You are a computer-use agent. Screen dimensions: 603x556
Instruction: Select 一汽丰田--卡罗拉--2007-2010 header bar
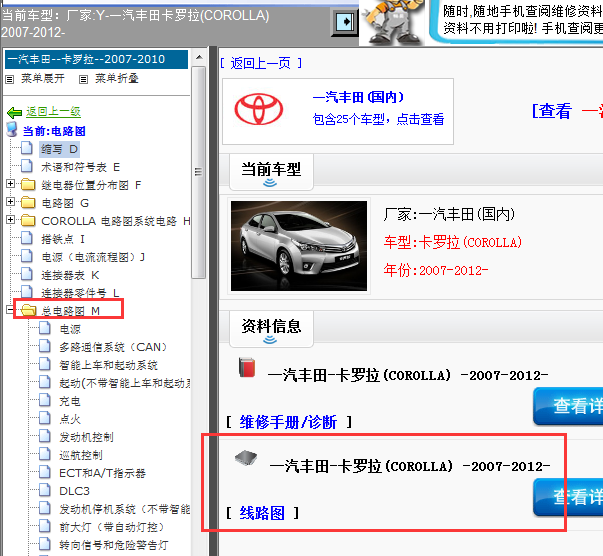pos(97,59)
